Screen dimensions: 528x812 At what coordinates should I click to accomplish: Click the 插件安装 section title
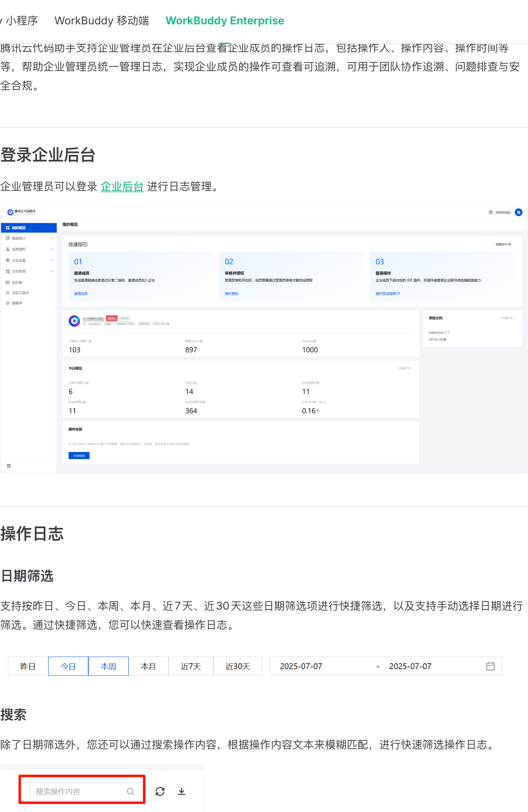75,429
